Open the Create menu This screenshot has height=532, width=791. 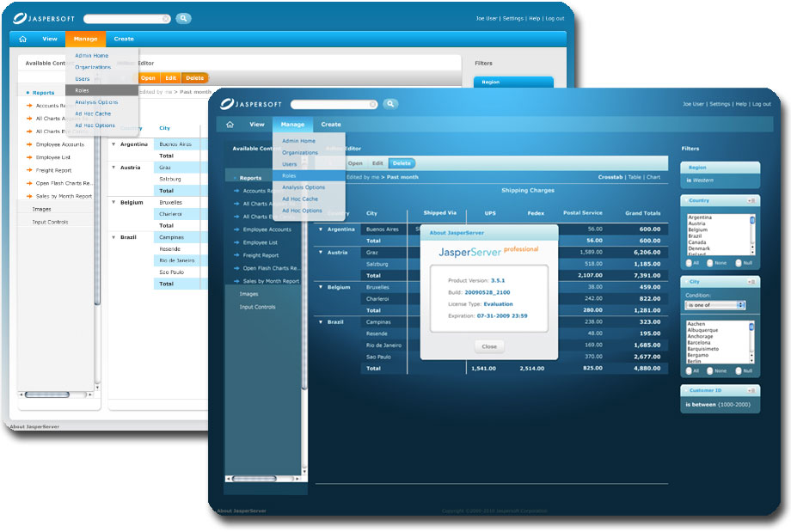tap(331, 124)
